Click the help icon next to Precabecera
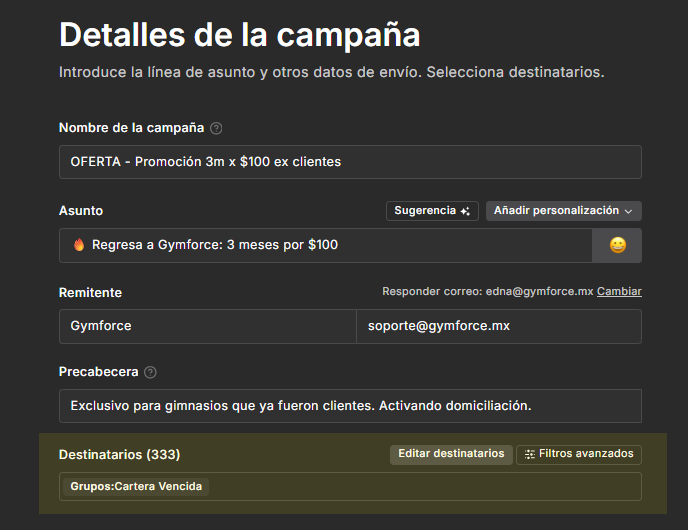Screen dimensions: 688x530 [150, 372]
